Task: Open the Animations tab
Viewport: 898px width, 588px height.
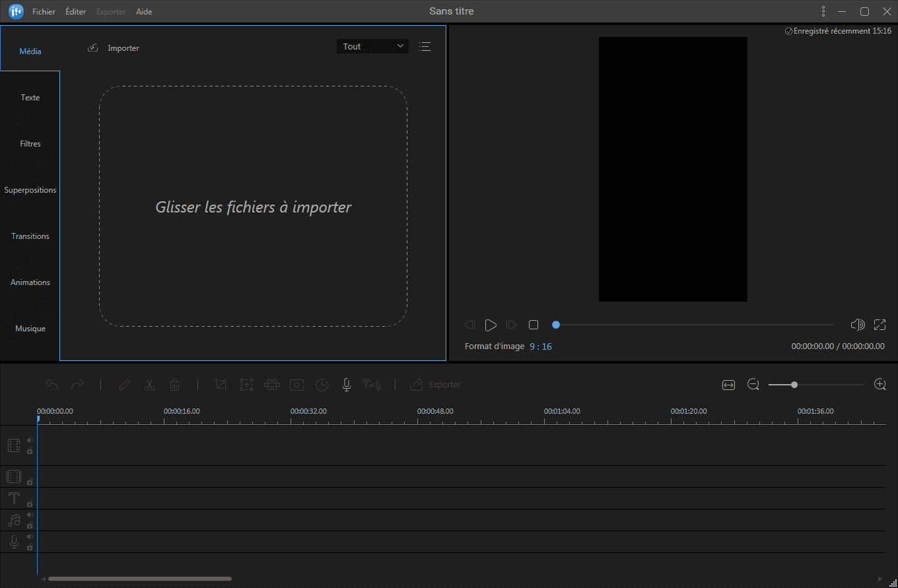Action: [x=30, y=282]
